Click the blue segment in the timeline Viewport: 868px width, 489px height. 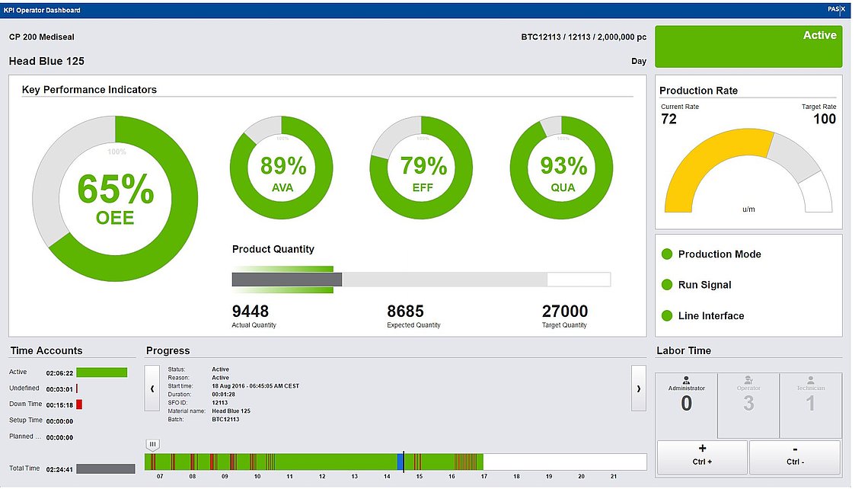[x=400, y=462]
